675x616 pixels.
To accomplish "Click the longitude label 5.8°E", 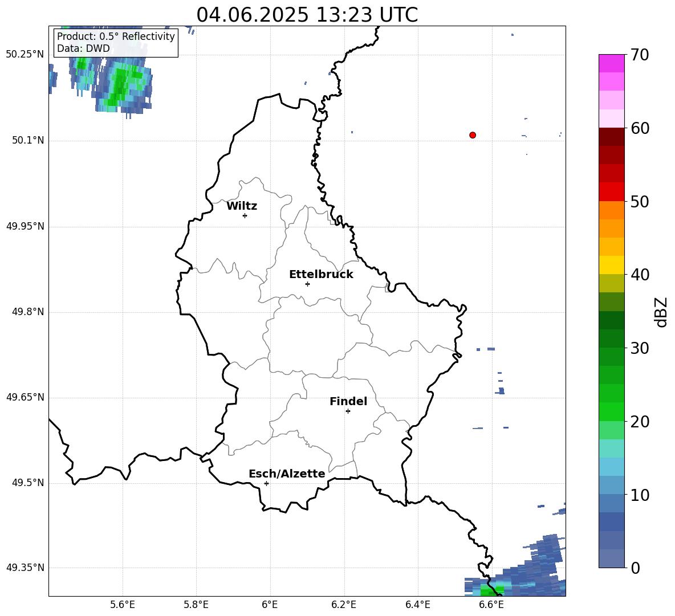I will pos(196,605).
